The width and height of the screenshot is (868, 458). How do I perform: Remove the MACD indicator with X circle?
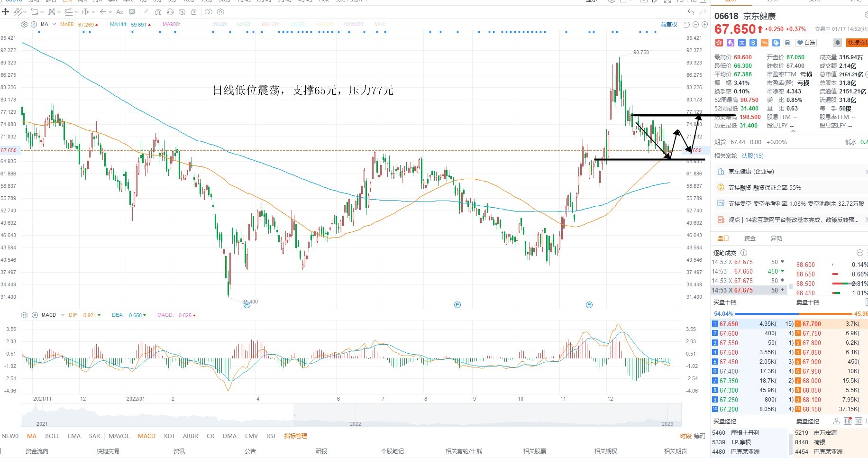point(35,315)
